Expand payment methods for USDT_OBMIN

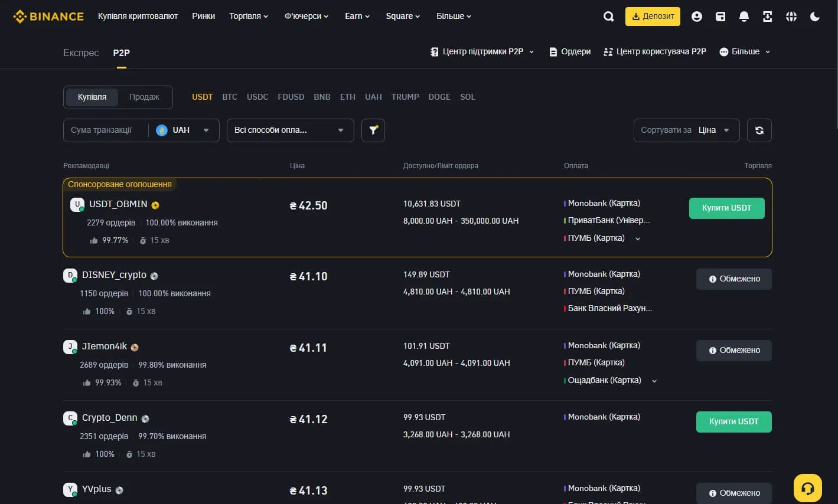click(x=638, y=239)
